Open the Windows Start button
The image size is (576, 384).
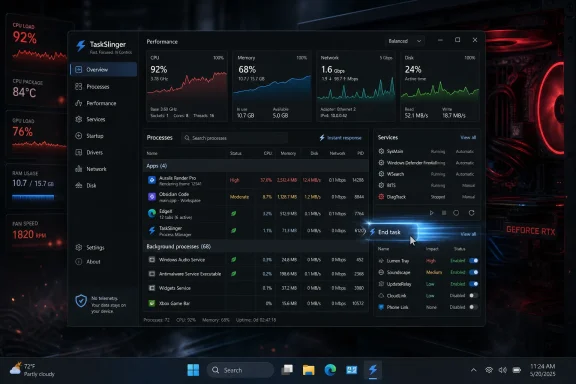pos(193,370)
